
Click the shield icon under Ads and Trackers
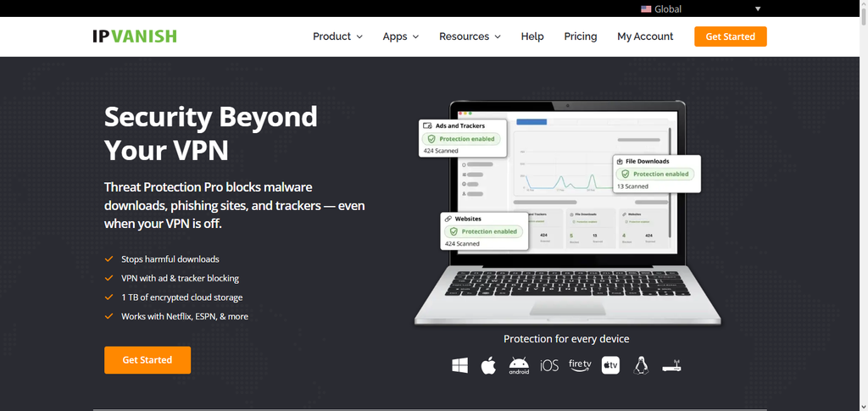[x=431, y=139]
